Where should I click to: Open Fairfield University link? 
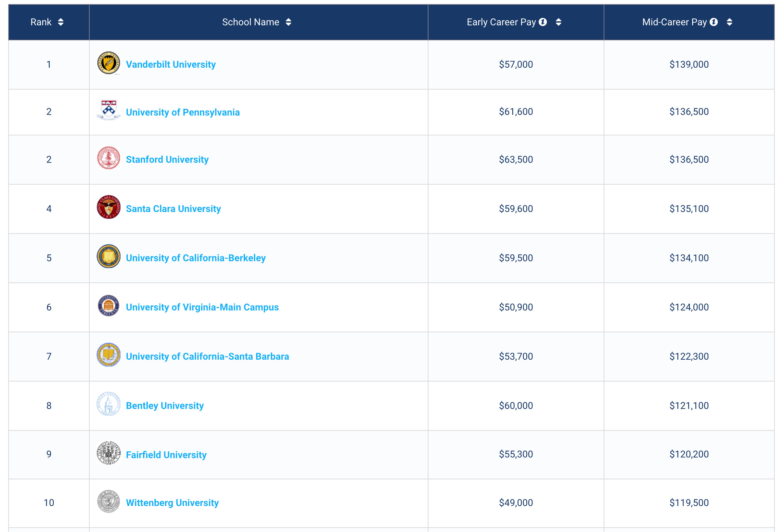(x=166, y=455)
